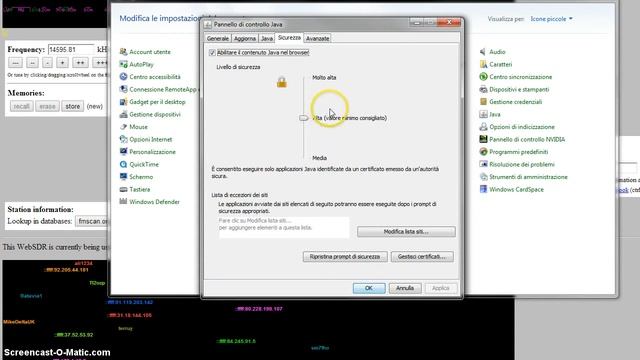
Task: Select Molto alta security level label
Action: (324, 78)
